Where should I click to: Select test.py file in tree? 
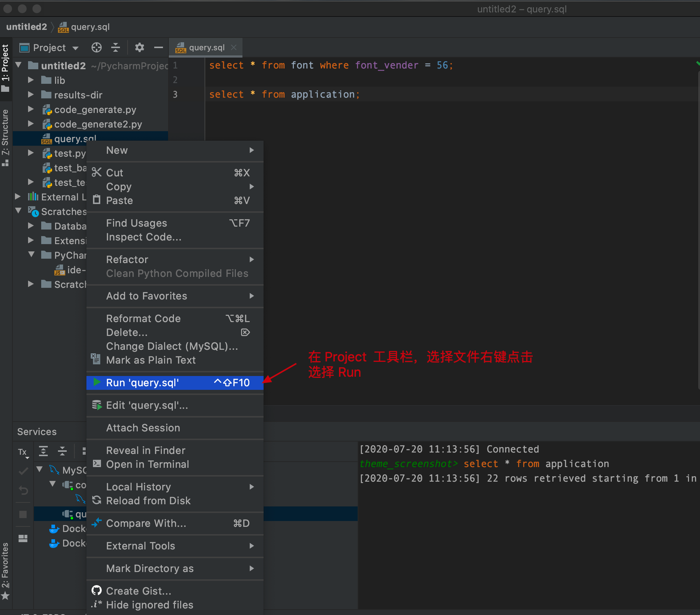coord(64,153)
